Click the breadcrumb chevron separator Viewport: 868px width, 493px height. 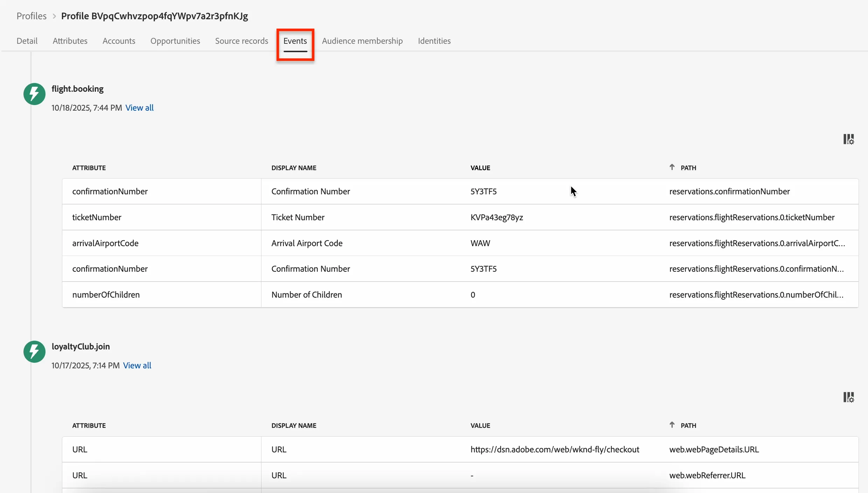(54, 16)
